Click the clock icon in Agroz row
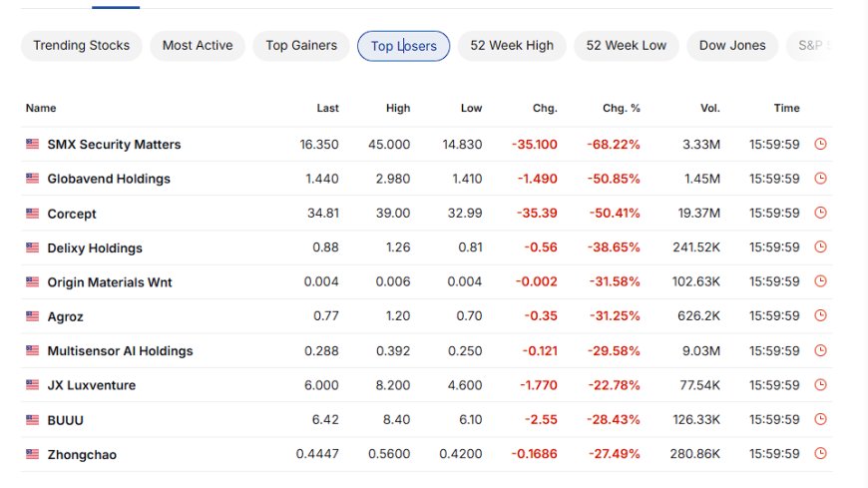This screenshot has width=868, height=488. pyautogui.click(x=820, y=315)
